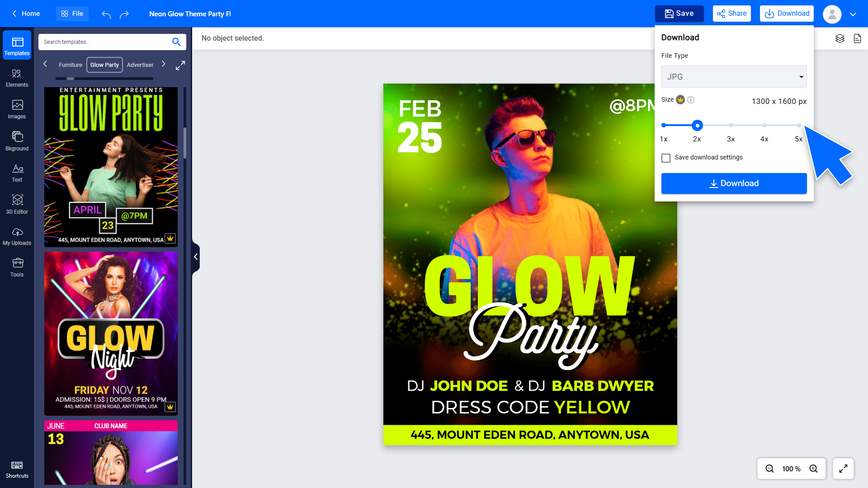Open the 3D Editor
This screenshot has width=868, height=488.
coord(17,204)
